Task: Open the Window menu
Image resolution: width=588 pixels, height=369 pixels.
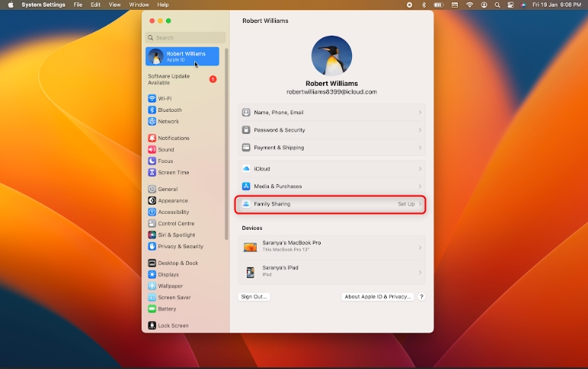Action: (x=139, y=5)
